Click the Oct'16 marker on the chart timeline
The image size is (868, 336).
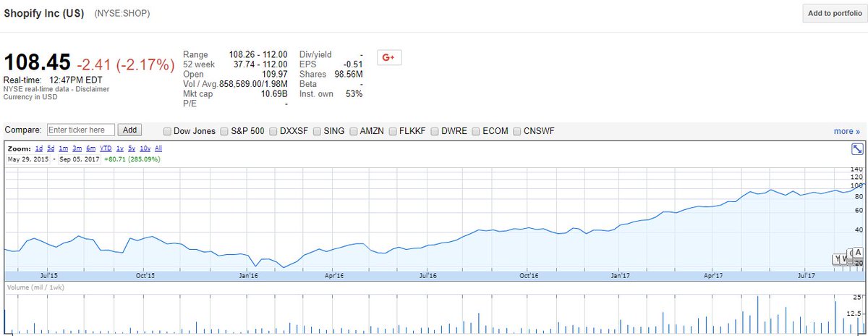pyautogui.click(x=529, y=275)
